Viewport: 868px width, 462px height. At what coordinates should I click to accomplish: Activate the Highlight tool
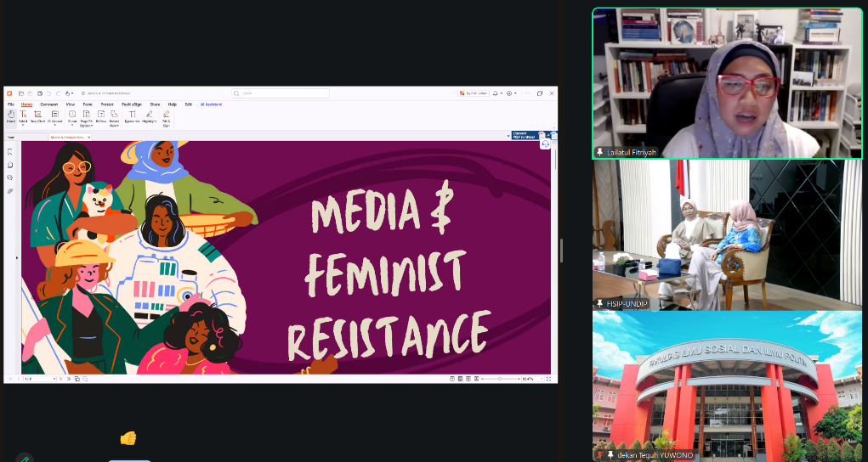[x=149, y=116]
